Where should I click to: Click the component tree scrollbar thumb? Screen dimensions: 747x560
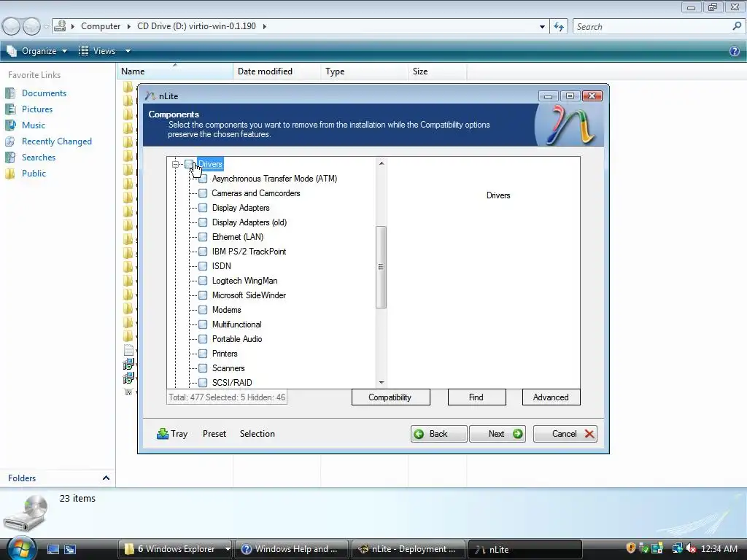[381, 267]
